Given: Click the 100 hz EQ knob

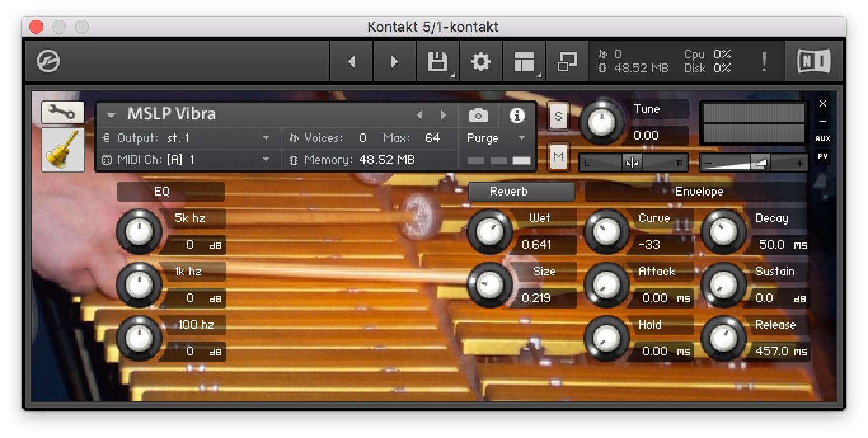Looking at the screenshot, I should [139, 338].
